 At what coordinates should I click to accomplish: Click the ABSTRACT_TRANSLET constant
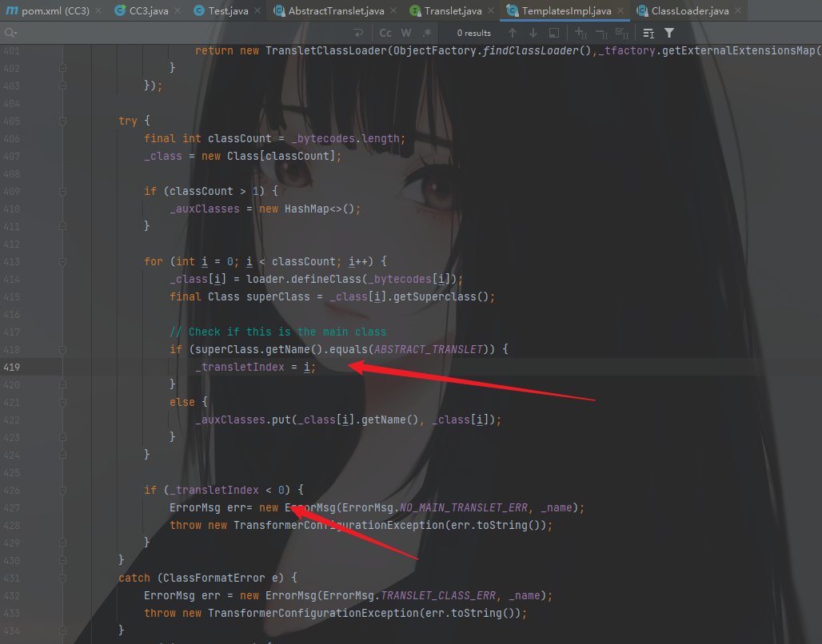pos(429,349)
